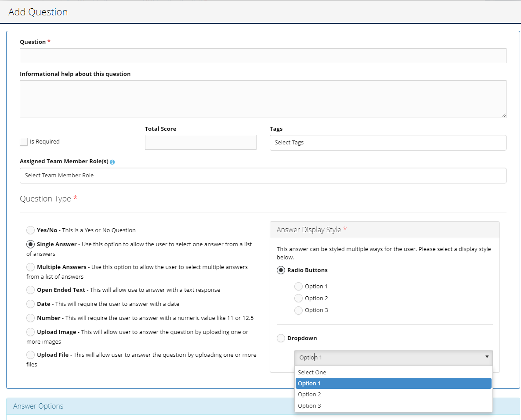Click the Tags field label
The image size is (521, 420).
276,129
